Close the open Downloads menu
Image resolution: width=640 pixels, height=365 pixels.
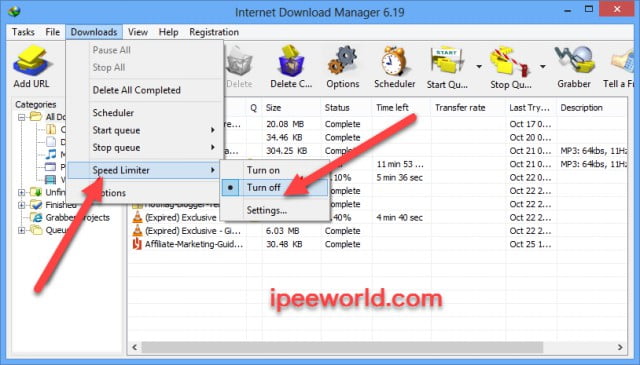click(94, 32)
